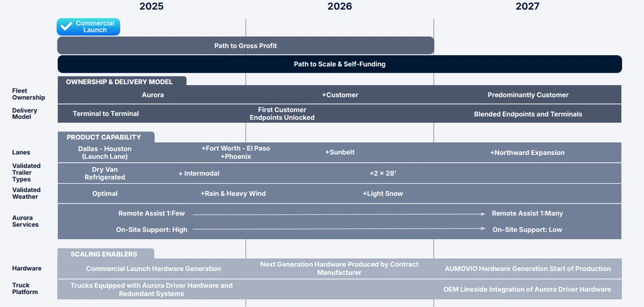This screenshot has width=644, height=307.
Task: Click the Delivery Model row label
Action: [x=25, y=113]
